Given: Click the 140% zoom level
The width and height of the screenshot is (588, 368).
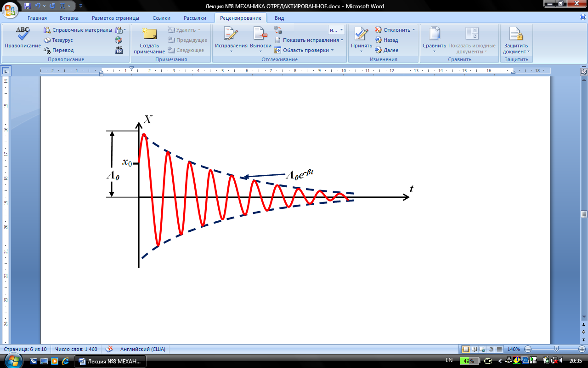Looking at the screenshot, I should click(x=514, y=349).
